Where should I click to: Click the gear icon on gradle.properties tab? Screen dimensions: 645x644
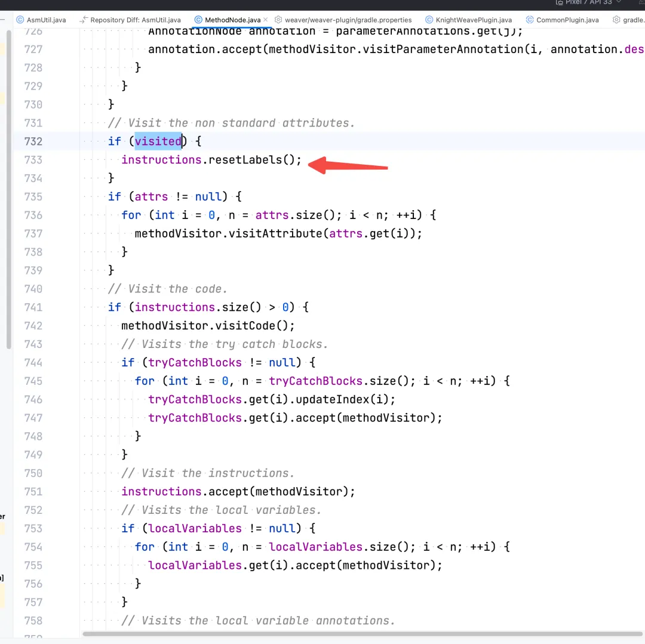tap(278, 20)
